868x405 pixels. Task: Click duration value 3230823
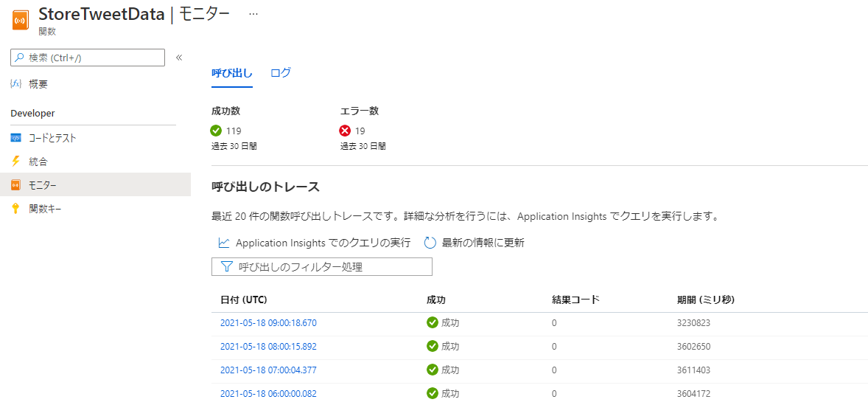(693, 323)
